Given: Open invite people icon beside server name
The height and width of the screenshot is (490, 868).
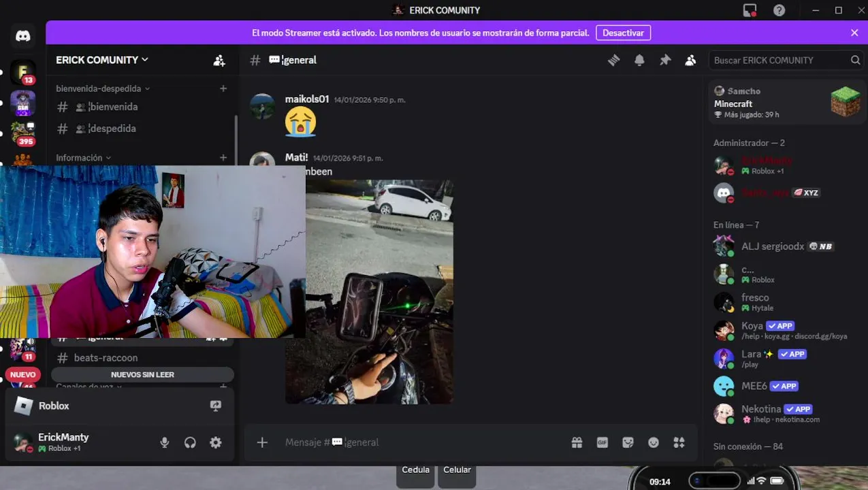Looking at the screenshot, I should (x=219, y=61).
